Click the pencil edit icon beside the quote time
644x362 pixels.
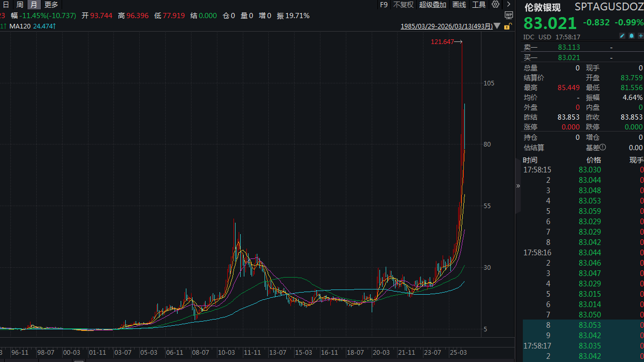tap(622, 36)
